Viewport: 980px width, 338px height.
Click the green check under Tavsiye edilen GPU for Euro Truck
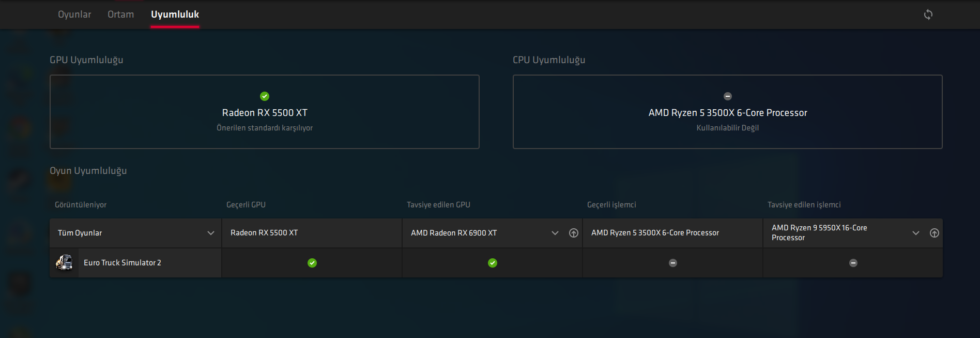click(x=493, y=263)
